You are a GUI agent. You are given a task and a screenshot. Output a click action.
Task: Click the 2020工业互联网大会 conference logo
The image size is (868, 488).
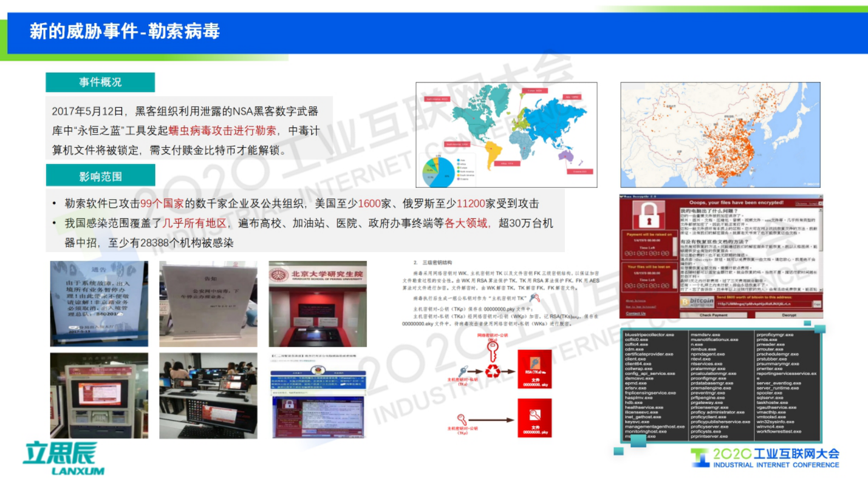tap(765, 458)
